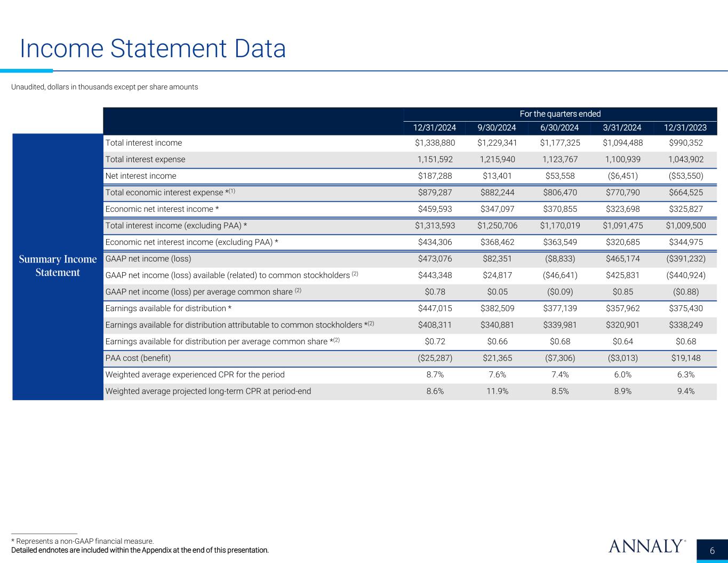The height and width of the screenshot is (563, 728).
Task: Click the 11.9% projected long-term CPR value
Action: (x=497, y=391)
